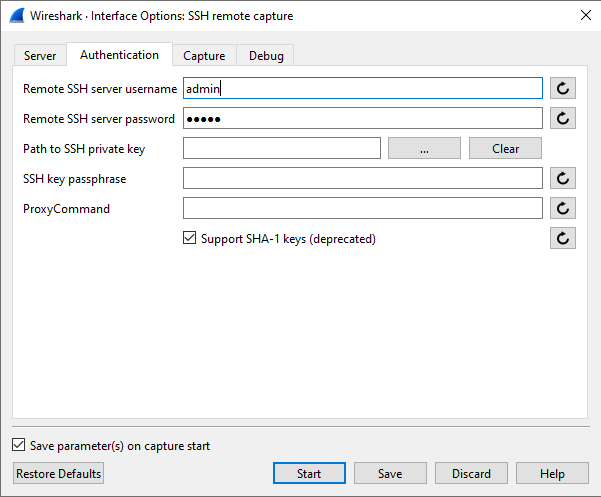Reset the SSH key passphrase field
Screen dimensions: 601x497
tap(563, 178)
